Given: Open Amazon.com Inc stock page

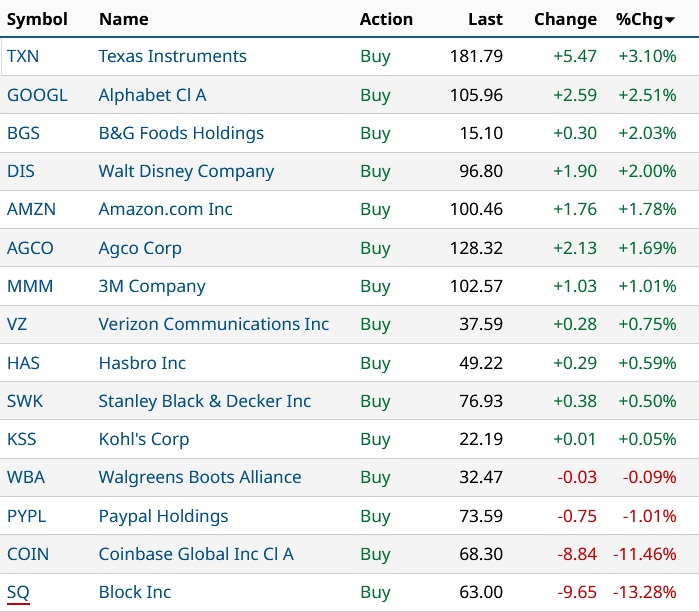Looking at the screenshot, I should coord(165,210).
